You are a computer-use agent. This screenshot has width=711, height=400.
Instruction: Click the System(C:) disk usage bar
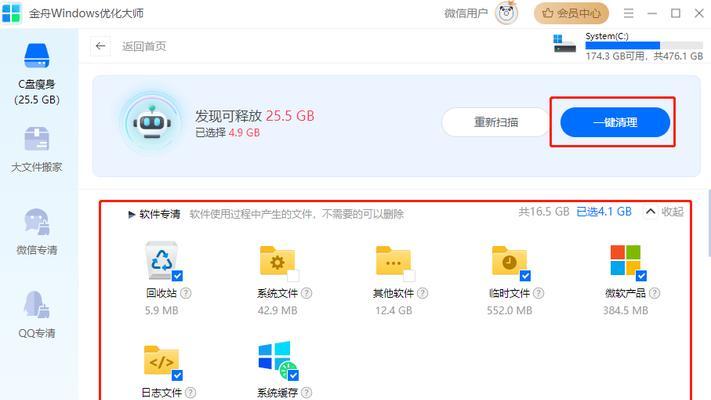coord(644,45)
